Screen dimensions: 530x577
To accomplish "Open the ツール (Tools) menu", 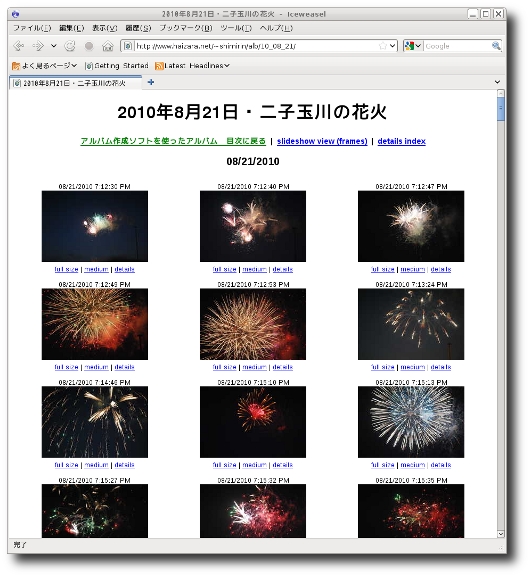I will [236, 28].
